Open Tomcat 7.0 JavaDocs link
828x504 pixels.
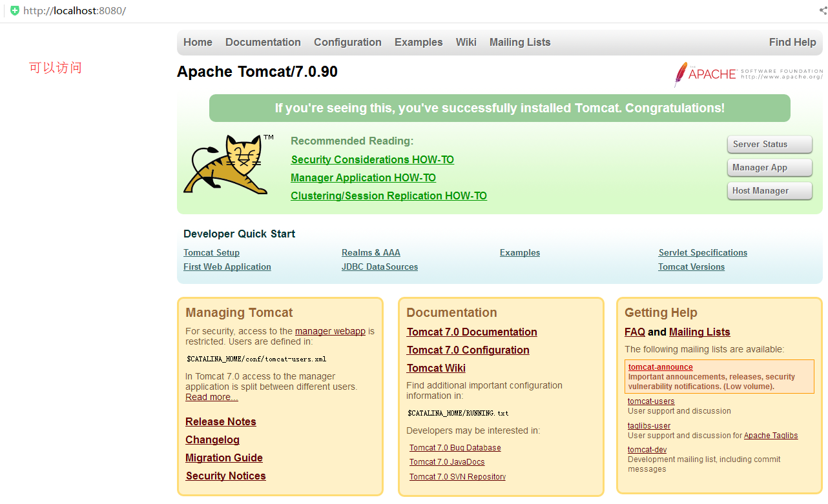447,462
